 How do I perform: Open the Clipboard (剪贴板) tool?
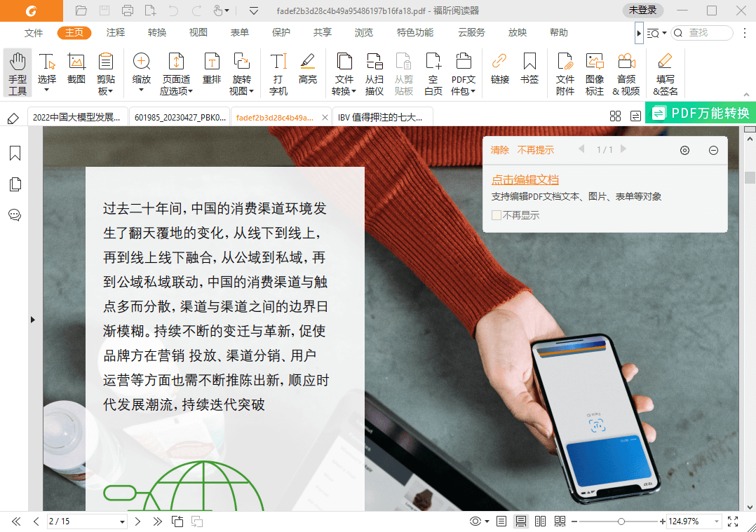106,73
